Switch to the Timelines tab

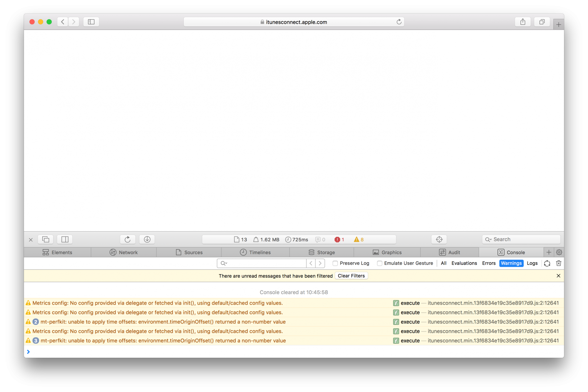(255, 252)
